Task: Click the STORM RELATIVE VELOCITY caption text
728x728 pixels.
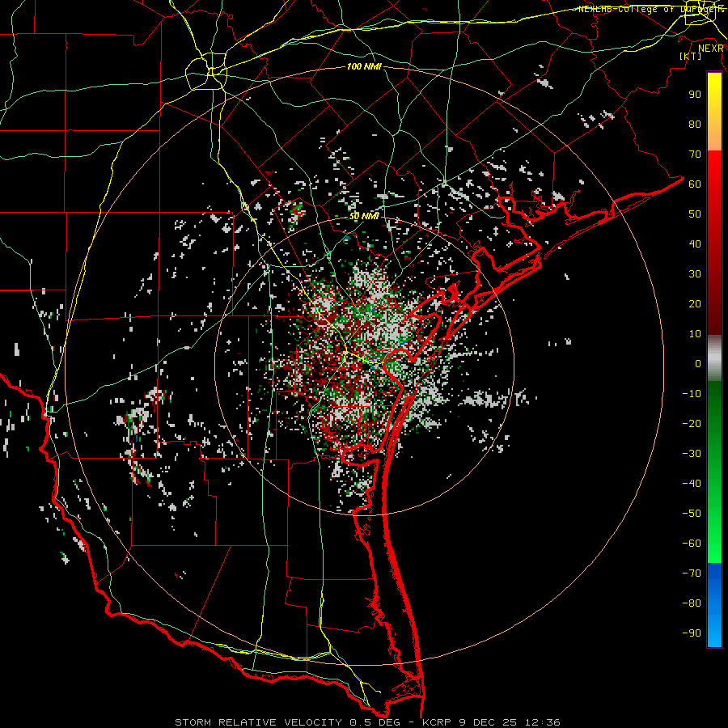Action: pyautogui.click(x=260, y=722)
